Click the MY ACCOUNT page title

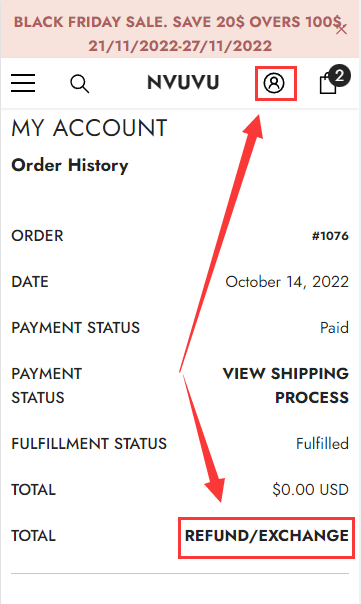click(x=89, y=128)
